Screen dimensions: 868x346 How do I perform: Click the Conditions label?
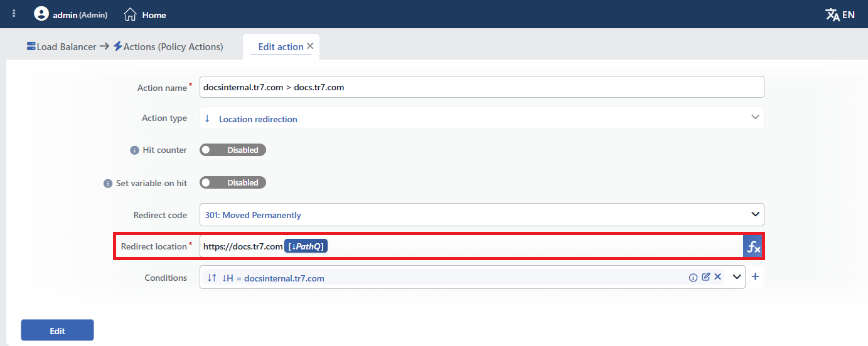166,278
